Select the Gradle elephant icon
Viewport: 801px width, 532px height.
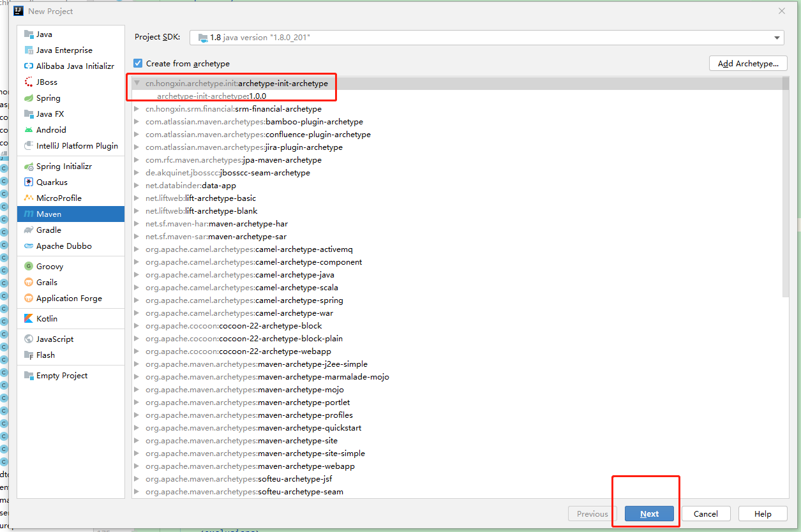[x=28, y=230]
